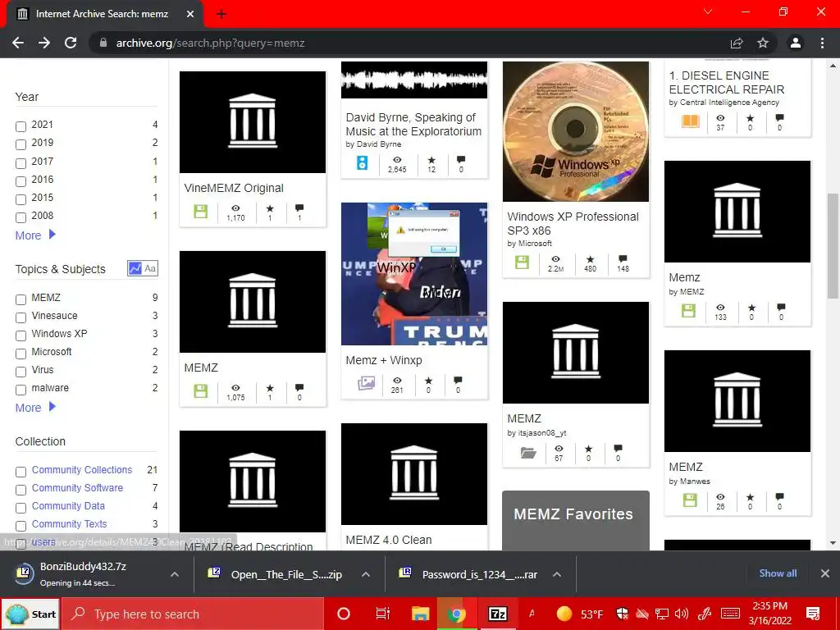Viewport: 840px width, 630px height.
Task: Click the software floppy icon under VineMEMZ Original
Action: tap(200, 211)
